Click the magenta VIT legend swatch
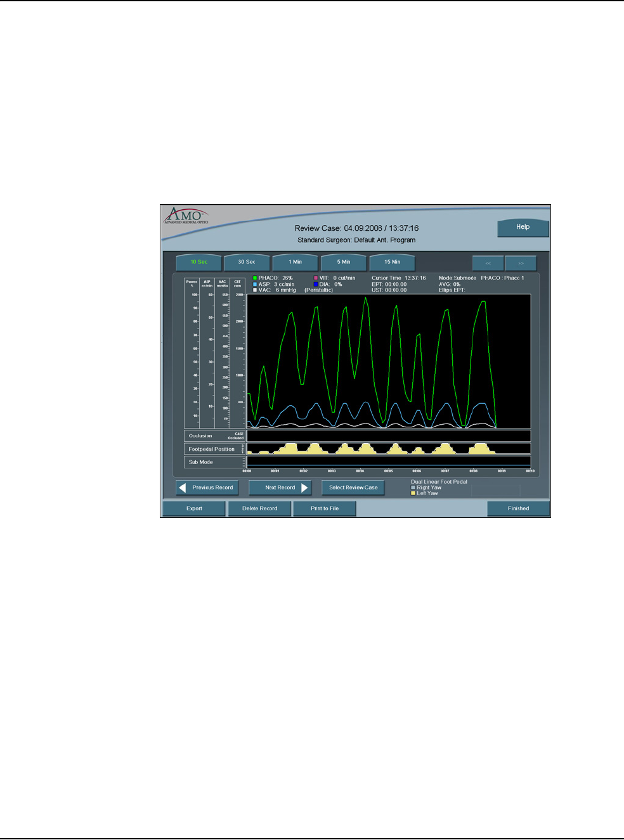Viewport: 624px width, 840px height. (316, 278)
